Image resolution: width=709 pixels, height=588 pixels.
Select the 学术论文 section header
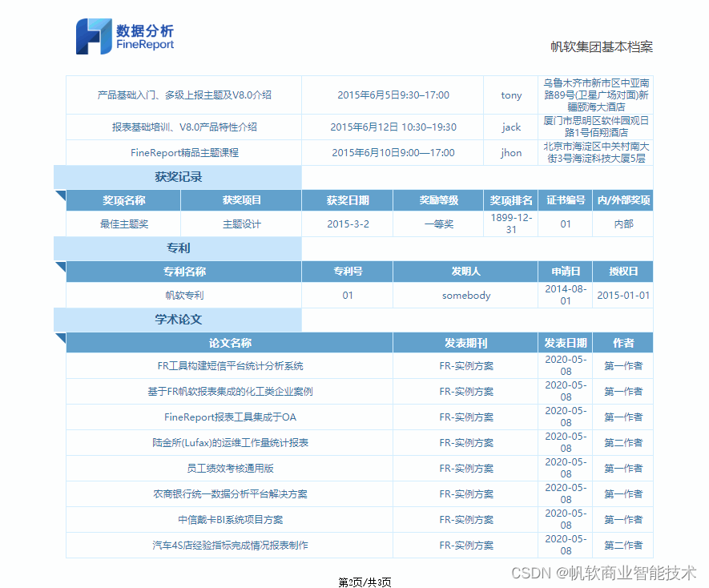click(x=178, y=320)
